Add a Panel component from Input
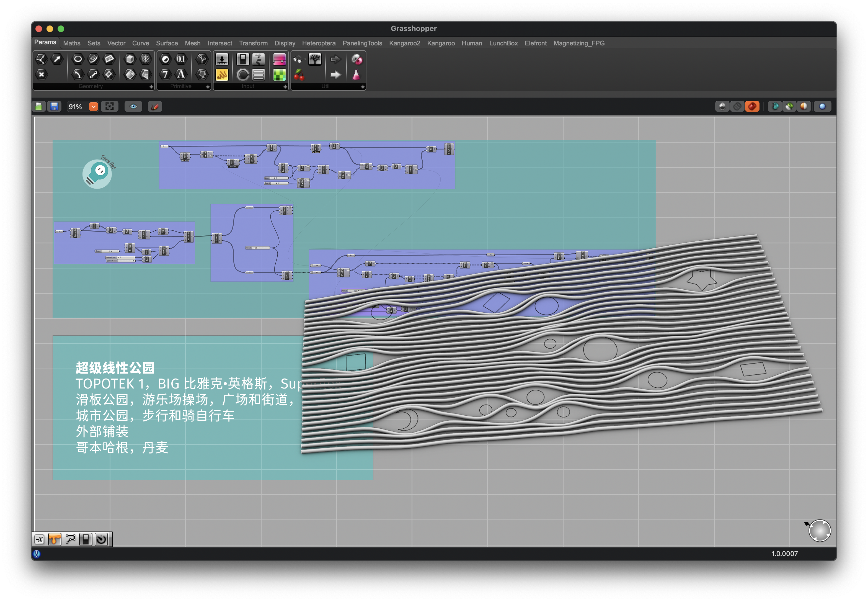The image size is (868, 602). [222, 75]
